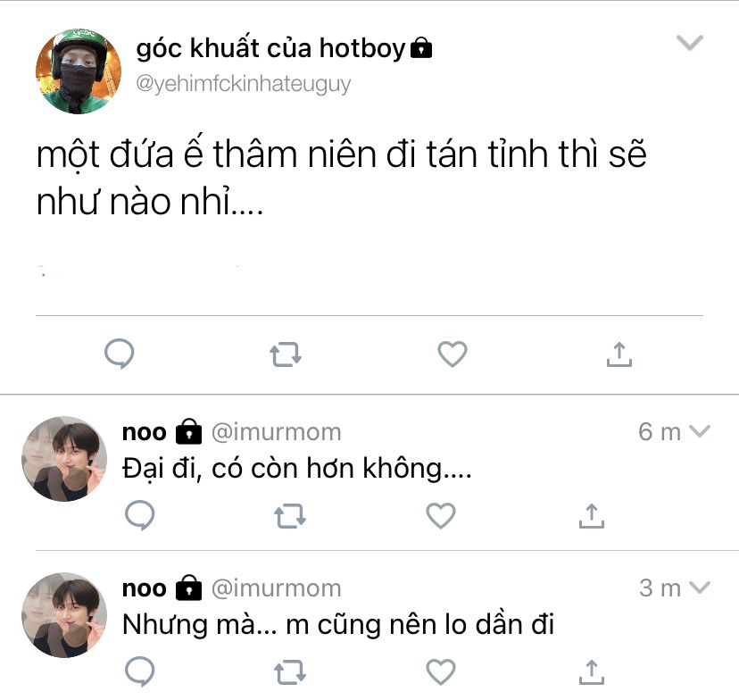739x700 pixels.
Task: Reply to "Đại đi, có còn hơn không" tweet
Action: (140, 515)
